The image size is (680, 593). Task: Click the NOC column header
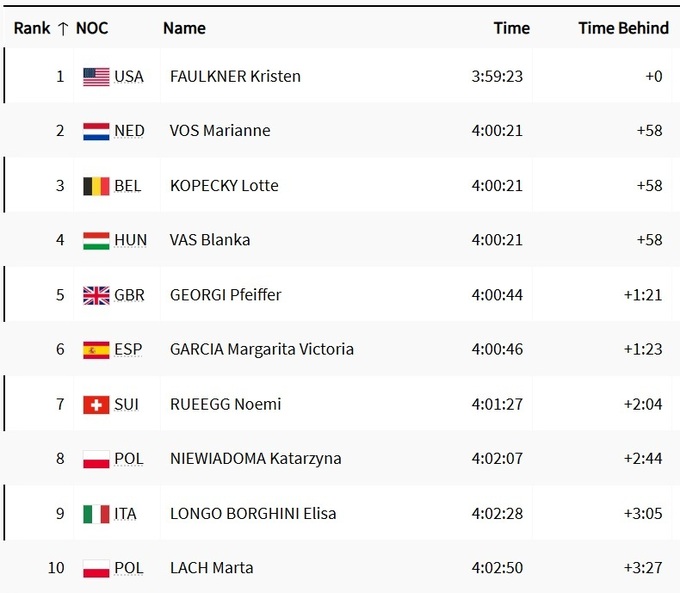click(92, 28)
